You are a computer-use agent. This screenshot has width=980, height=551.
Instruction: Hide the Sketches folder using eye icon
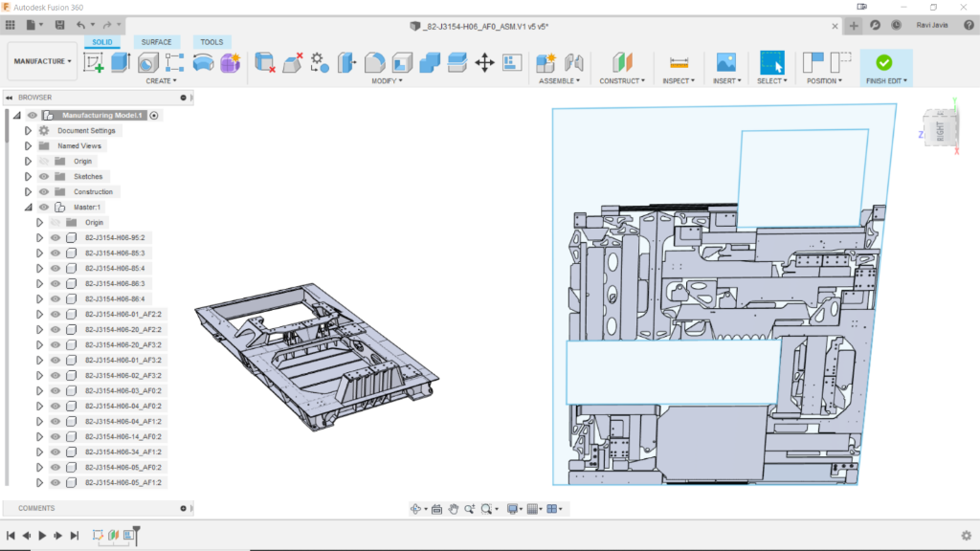[x=43, y=177]
